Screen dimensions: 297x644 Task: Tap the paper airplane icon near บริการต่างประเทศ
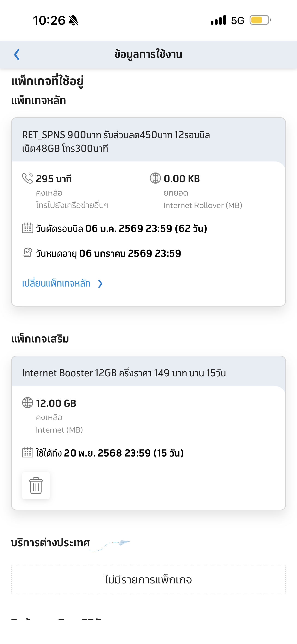tap(124, 542)
